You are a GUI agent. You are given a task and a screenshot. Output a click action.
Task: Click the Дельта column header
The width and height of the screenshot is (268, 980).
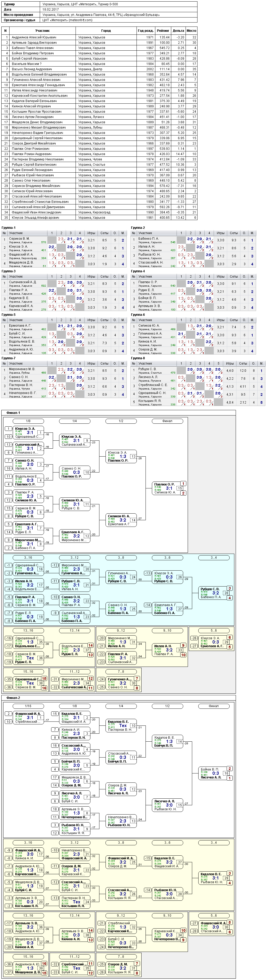coord(178,30)
